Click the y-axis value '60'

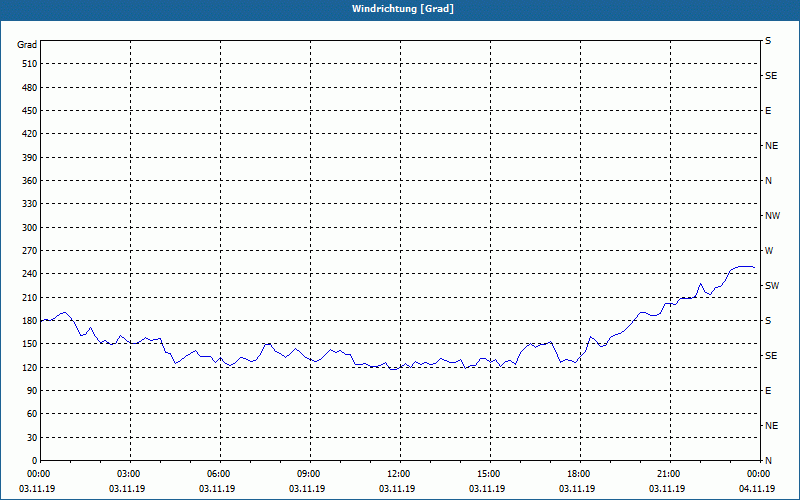tap(32, 414)
